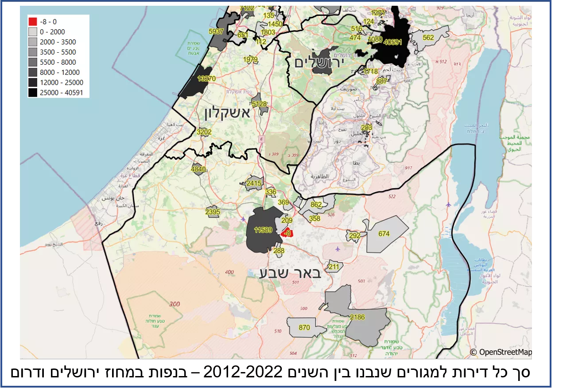
Task: Click the legend swatch for 2000 - 3500
Action: (33, 42)
